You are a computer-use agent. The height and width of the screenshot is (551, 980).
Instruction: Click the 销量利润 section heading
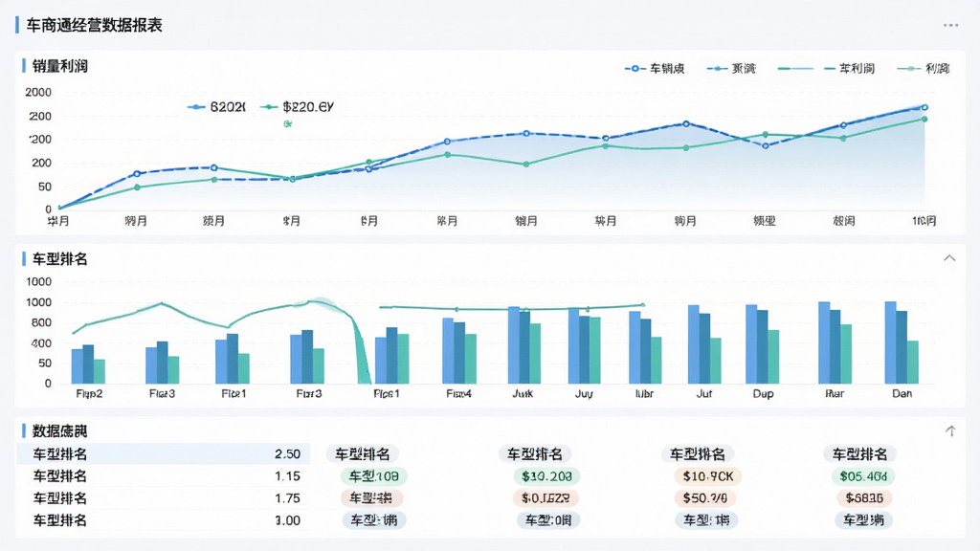pyautogui.click(x=60, y=66)
